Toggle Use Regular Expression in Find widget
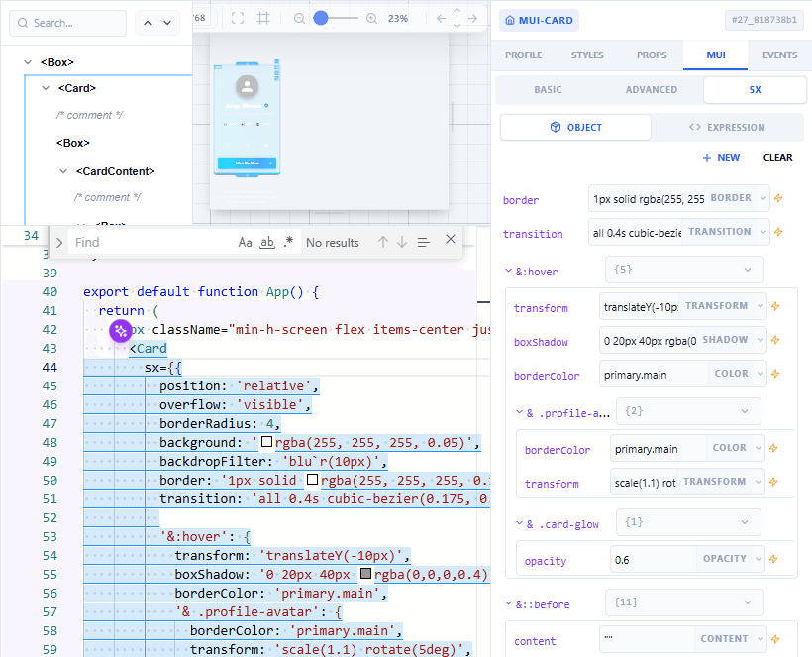 [x=288, y=242]
